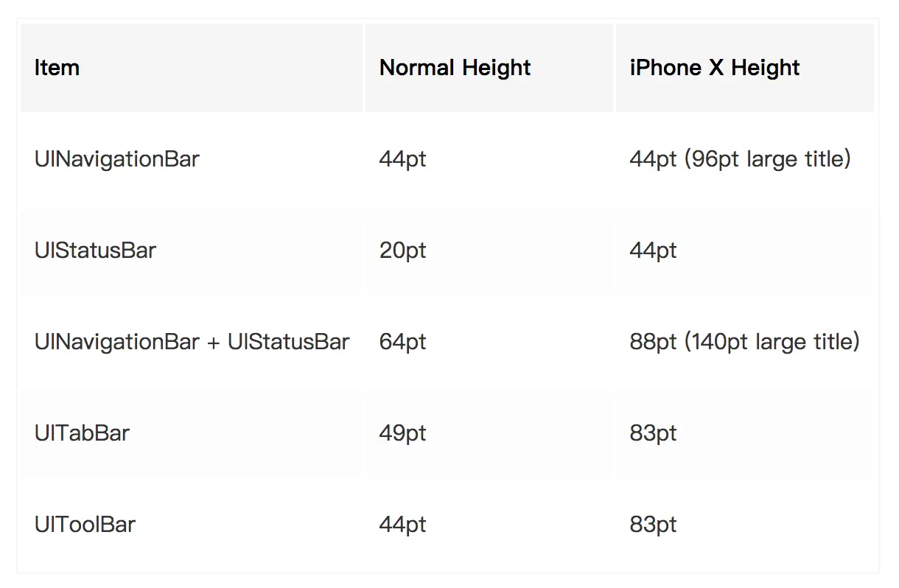
Task: Click the iPhone X Height column header
Action: point(714,68)
